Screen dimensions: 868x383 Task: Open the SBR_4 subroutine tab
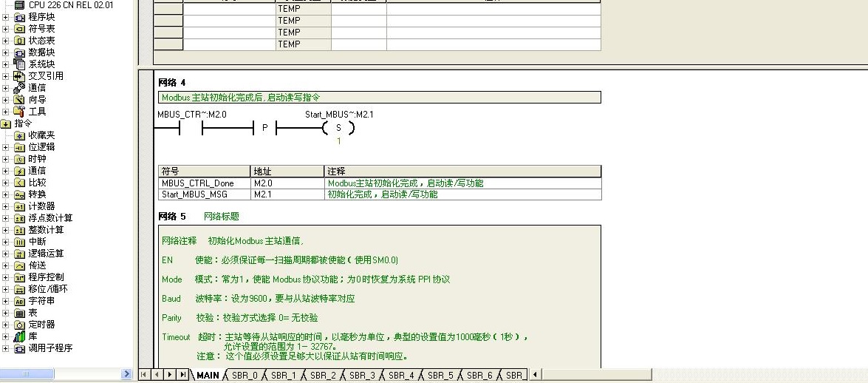pyautogui.click(x=401, y=376)
